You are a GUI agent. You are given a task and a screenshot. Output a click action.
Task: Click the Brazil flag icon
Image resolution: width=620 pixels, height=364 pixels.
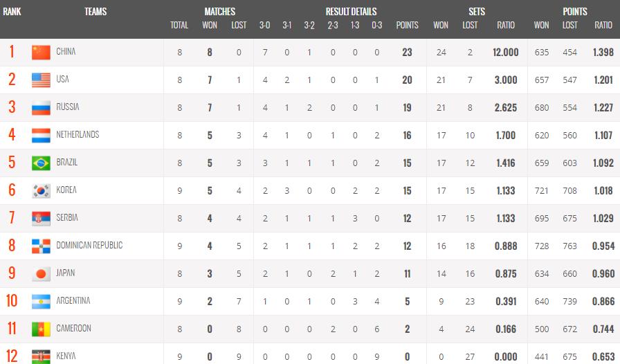tap(41, 163)
